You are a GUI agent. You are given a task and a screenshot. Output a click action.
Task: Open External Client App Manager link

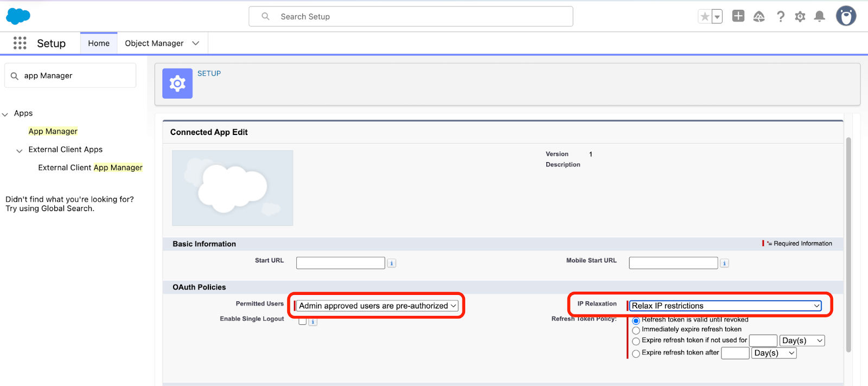pos(90,168)
